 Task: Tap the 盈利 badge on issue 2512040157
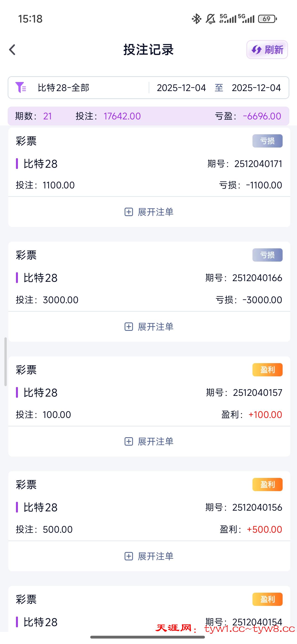coord(267,370)
